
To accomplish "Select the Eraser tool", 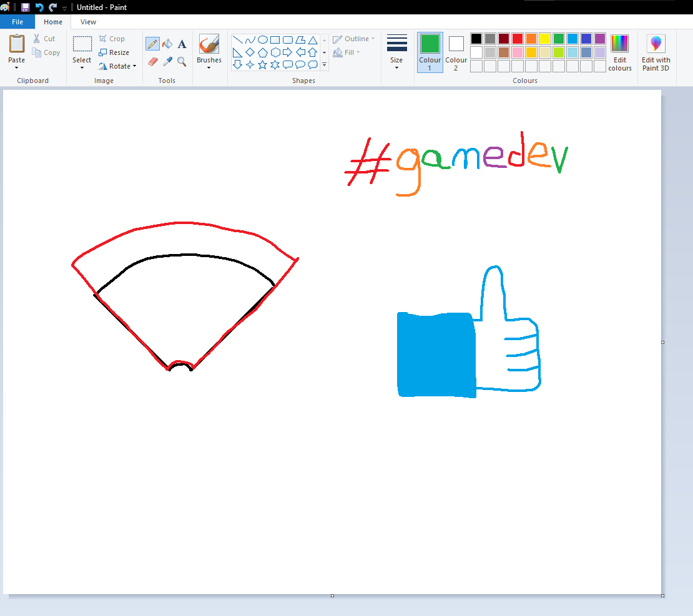I will click(152, 61).
